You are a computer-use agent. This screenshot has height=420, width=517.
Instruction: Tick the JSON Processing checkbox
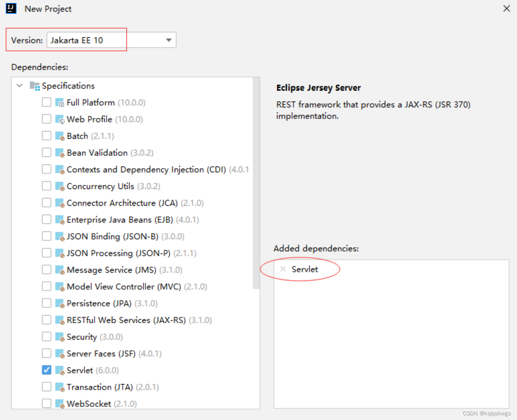47,253
